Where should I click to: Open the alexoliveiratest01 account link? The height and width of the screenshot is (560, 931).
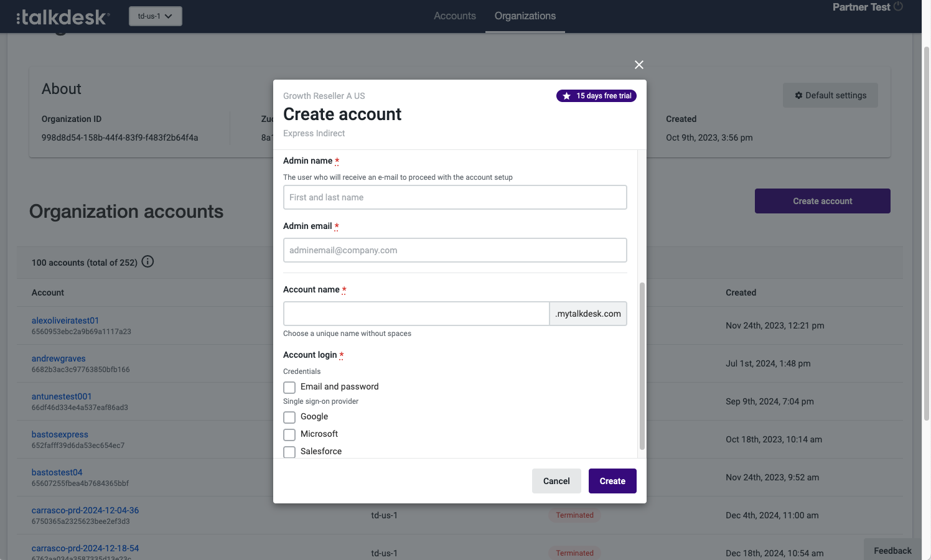(x=65, y=320)
